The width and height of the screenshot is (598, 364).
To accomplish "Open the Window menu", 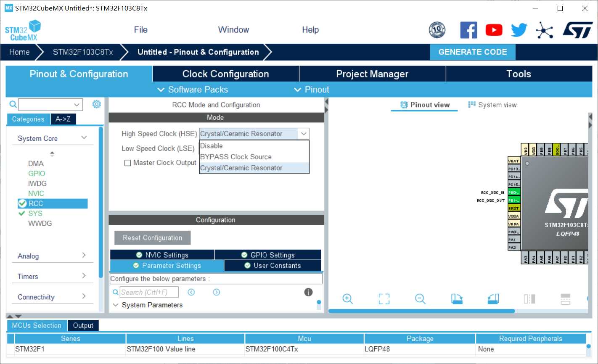I will click(233, 30).
